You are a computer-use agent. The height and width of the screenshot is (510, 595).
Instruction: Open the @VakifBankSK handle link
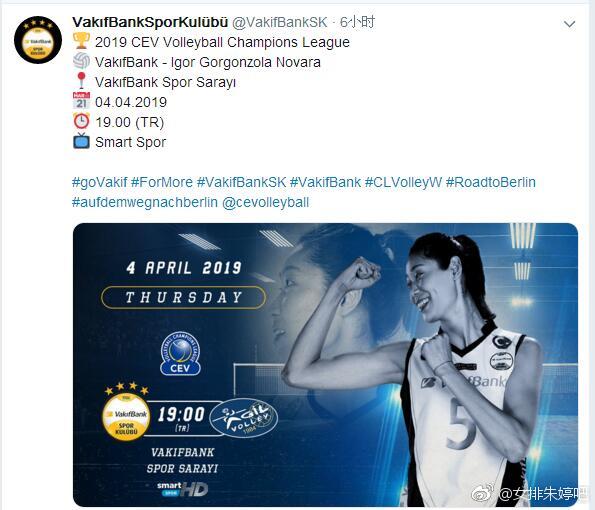click(280, 23)
